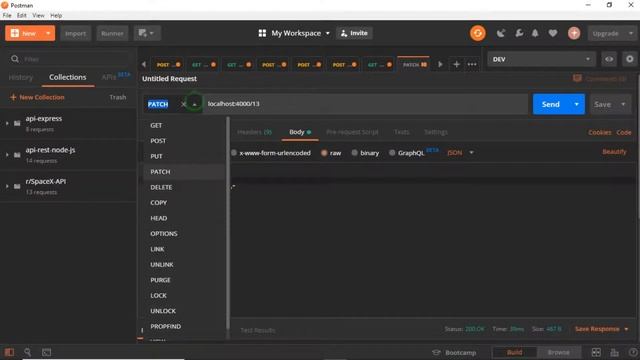Open manage environments gear icon
The width and height of the screenshot is (640, 360).
click(630, 59)
